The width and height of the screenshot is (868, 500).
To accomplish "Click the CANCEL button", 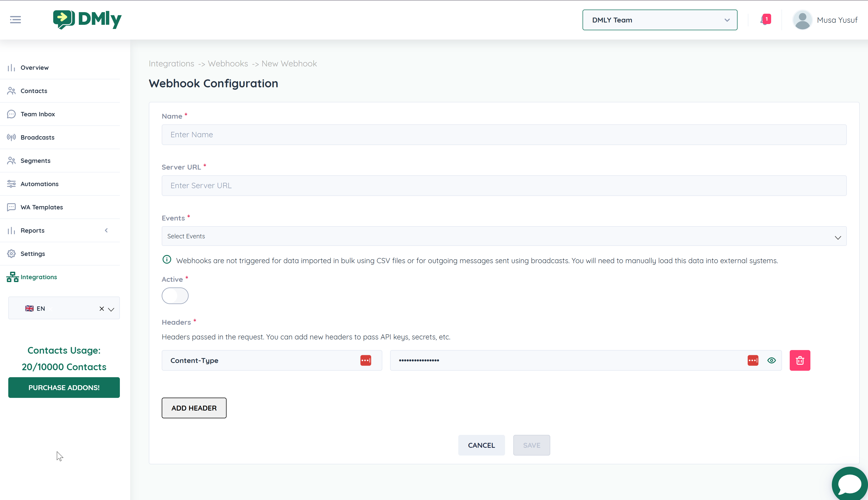I will click(481, 445).
